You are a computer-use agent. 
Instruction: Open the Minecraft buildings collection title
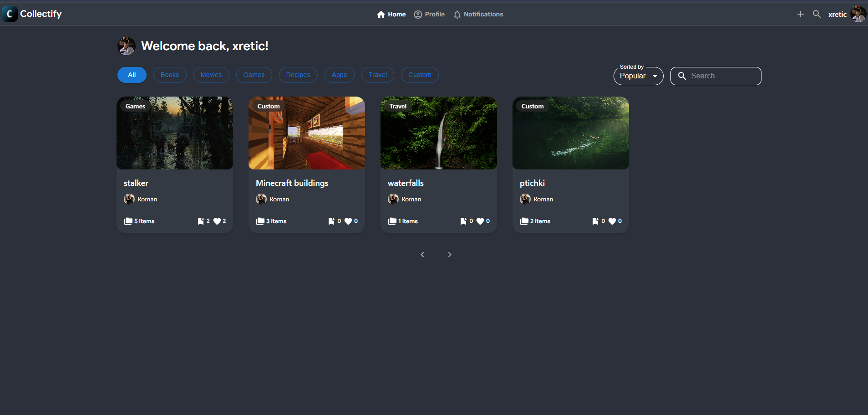tap(292, 183)
